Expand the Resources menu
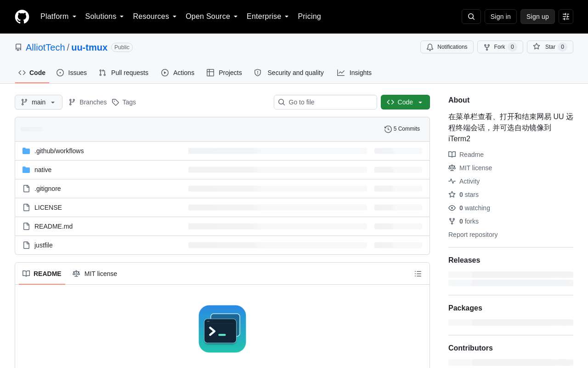The height and width of the screenshot is (368, 588). point(155,17)
